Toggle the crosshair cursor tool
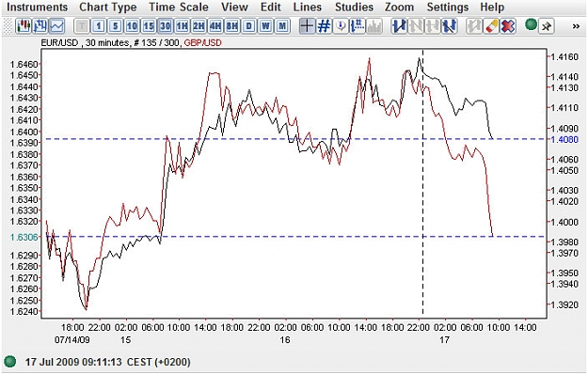588x374 pixels. (307, 26)
